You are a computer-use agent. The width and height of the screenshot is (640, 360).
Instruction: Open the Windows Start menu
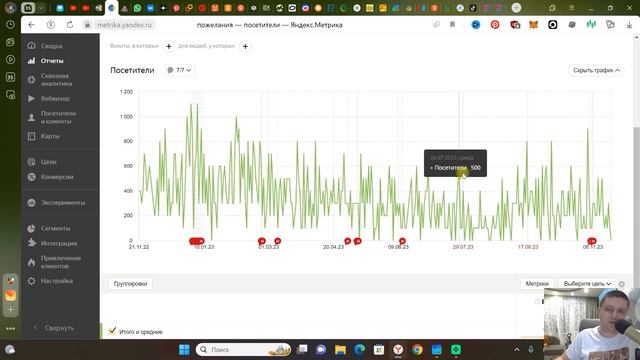click(x=184, y=350)
